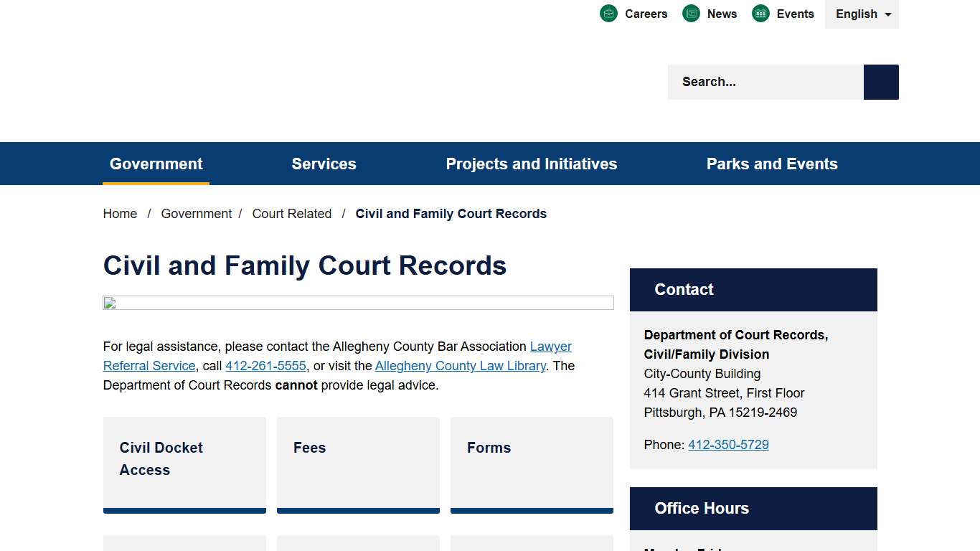Click the Government breadcrumb link
The height and width of the screenshot is (551, 980).
click(x=197, y=213)
